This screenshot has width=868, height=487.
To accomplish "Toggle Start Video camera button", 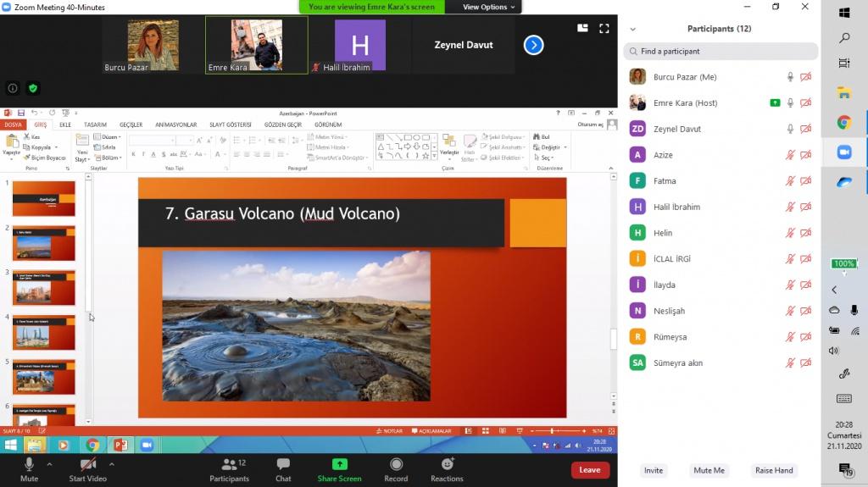I will [87, 465].
